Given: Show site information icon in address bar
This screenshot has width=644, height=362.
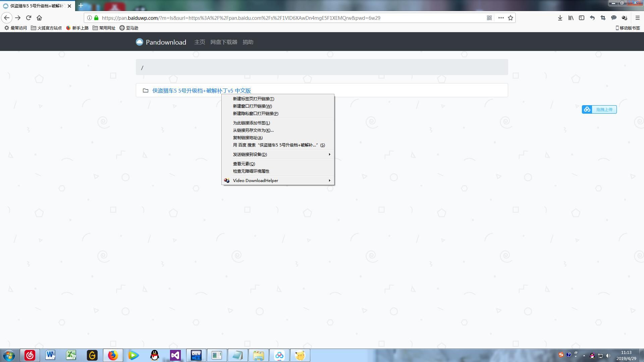Looking at the screenshot, I should click(90, 18).
